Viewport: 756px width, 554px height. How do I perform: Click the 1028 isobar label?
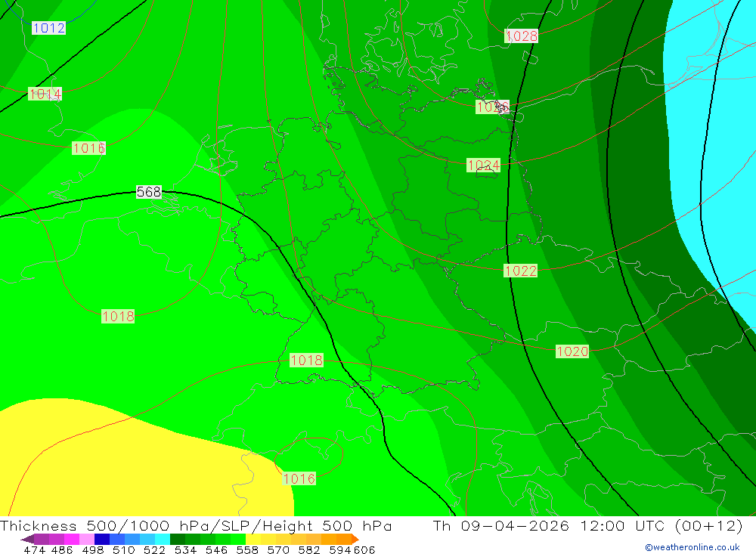(521, 36)
